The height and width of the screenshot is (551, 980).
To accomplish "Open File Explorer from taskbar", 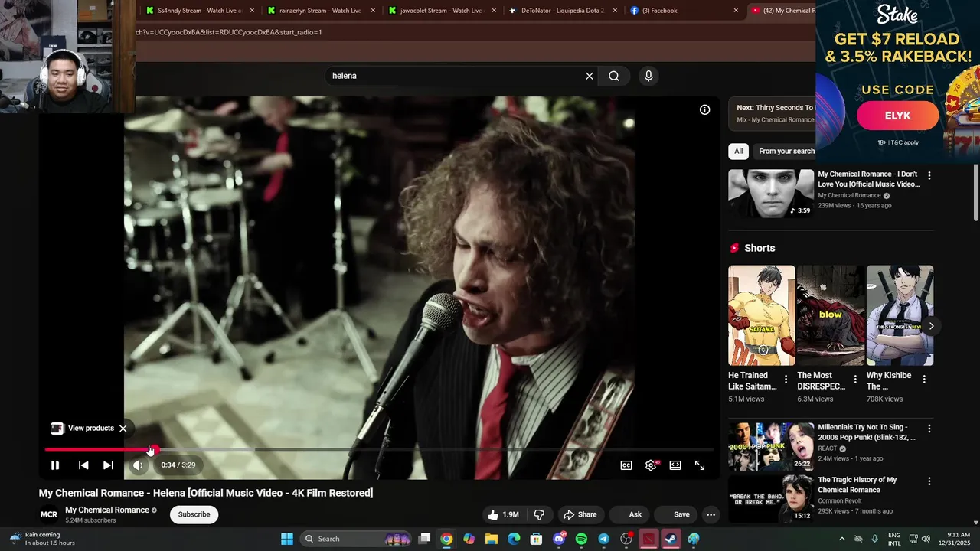I will tap(492, 539).
